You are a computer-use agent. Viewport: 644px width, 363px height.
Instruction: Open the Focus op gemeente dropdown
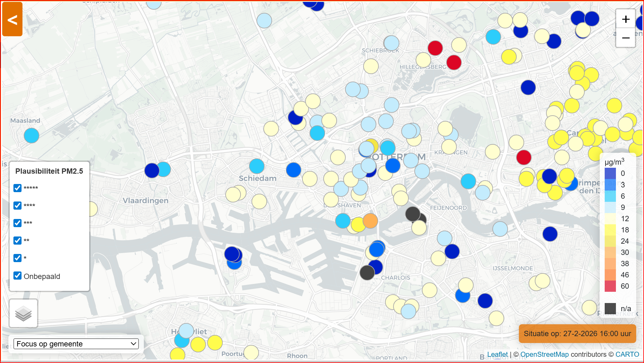[76, 344]
